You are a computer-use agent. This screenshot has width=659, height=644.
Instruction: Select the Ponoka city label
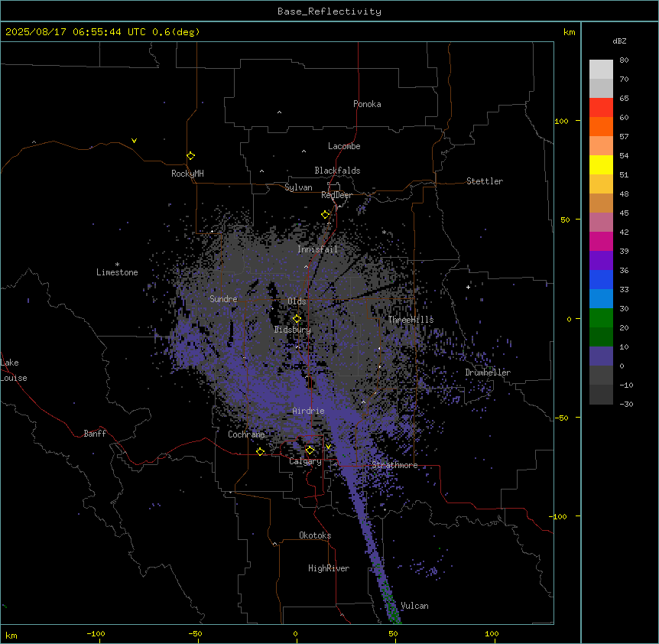[367, 104]
